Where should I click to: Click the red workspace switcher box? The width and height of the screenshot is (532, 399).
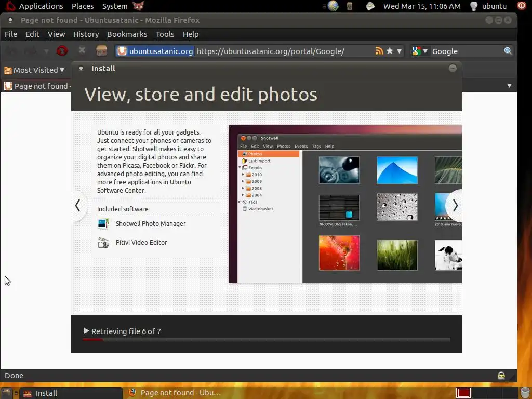pos(463,393)
